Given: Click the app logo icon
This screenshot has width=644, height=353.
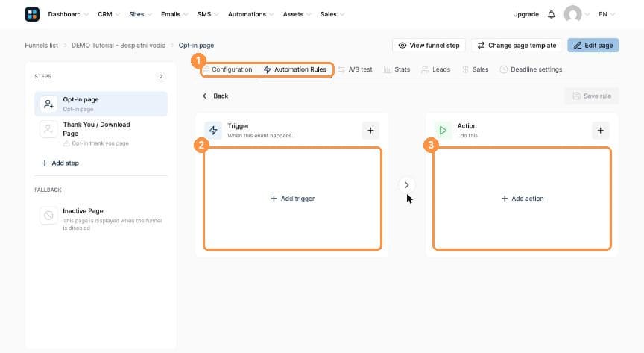Looking at the screenshot, I should click(32, 14).
